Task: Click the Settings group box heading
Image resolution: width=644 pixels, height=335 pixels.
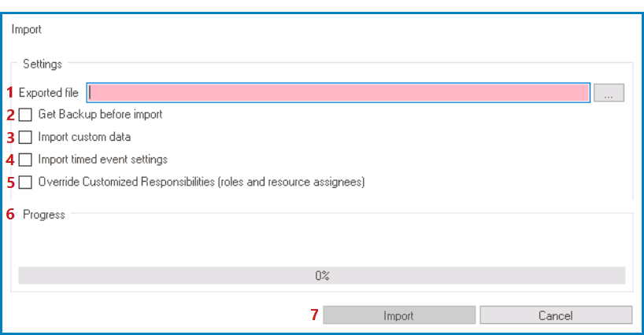Action: point(43,64)
